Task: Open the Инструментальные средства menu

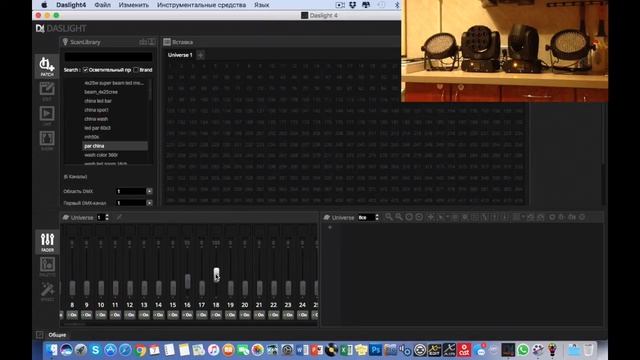Action: coord(201,5)
